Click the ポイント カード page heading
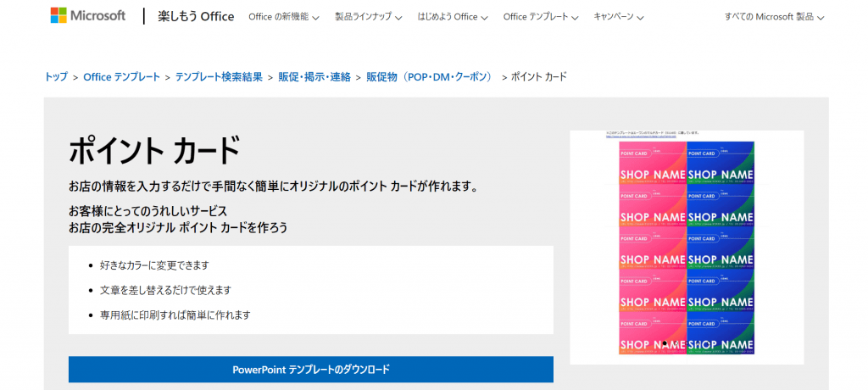868x390 pixels. 154,152
